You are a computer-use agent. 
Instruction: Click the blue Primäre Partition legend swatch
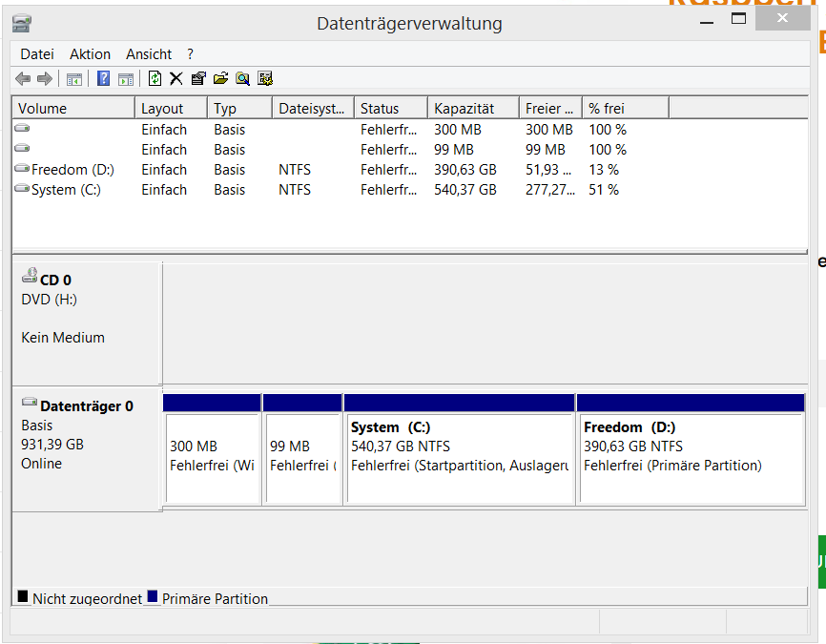pyautogui.click(x=153, y=596)
